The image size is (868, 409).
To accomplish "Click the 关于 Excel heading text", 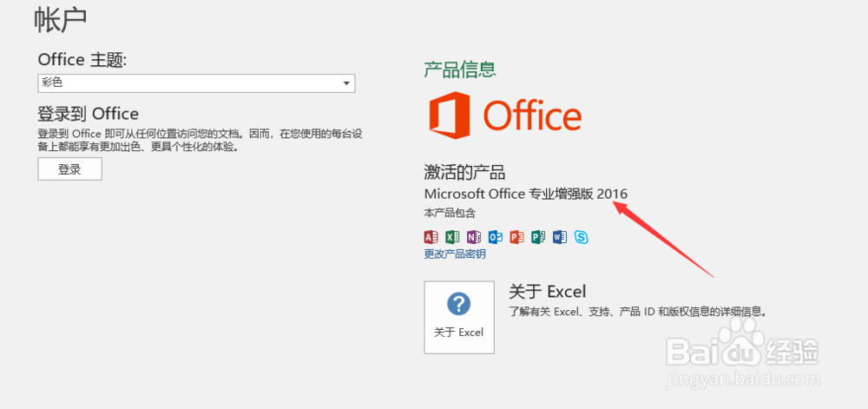I will click(547, 291).
